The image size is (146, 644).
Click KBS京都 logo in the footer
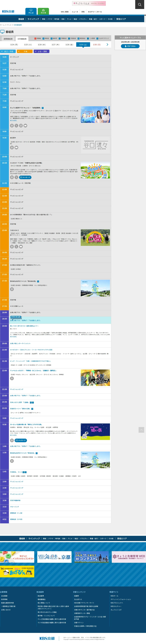[47, 638]
